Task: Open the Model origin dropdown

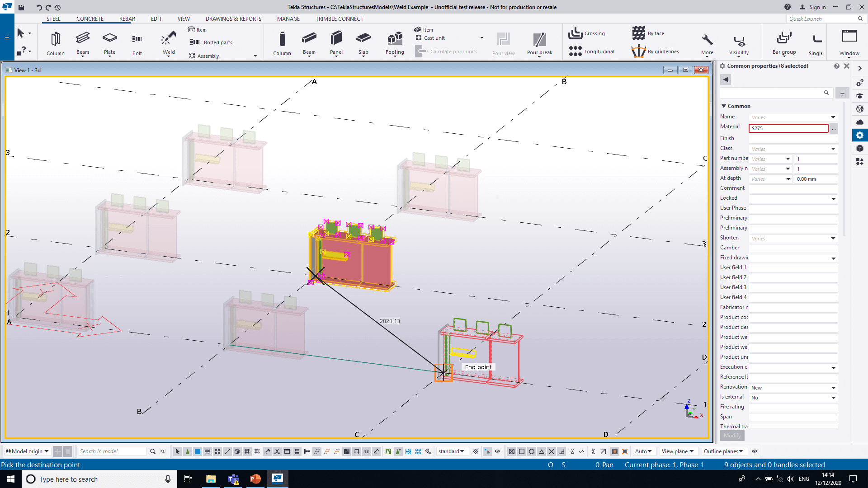Action: (27, 451)
